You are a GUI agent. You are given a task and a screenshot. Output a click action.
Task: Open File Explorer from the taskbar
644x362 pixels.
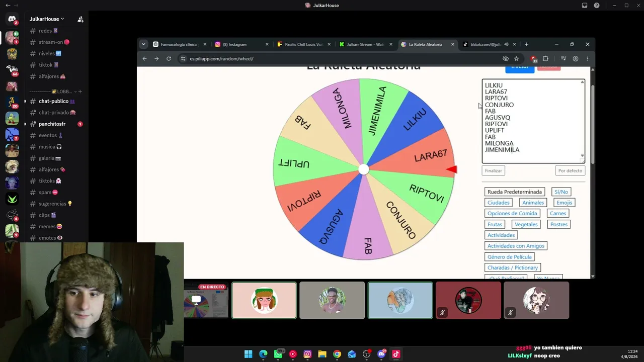[322, 354]
